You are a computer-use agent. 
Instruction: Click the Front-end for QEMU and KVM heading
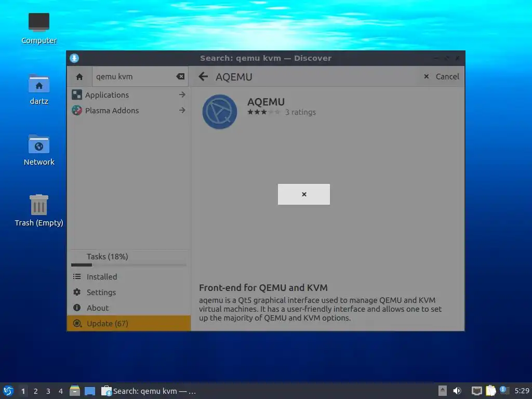coord(263,288)
